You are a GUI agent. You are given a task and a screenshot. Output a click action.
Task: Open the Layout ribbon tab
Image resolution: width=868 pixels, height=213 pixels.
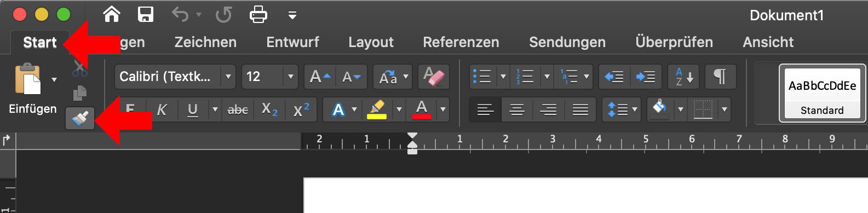tap(371, 42)
